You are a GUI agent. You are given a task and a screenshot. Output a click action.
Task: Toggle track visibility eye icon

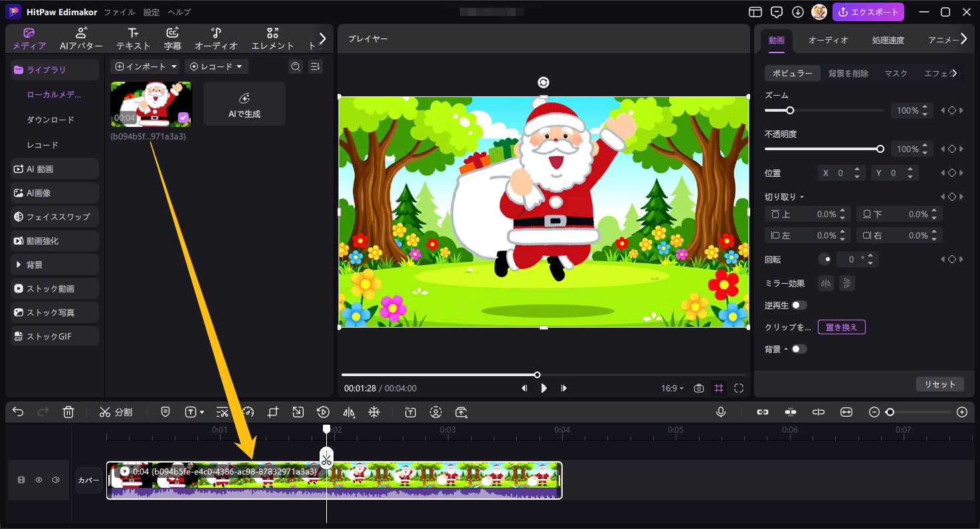[x=39, y=480]
